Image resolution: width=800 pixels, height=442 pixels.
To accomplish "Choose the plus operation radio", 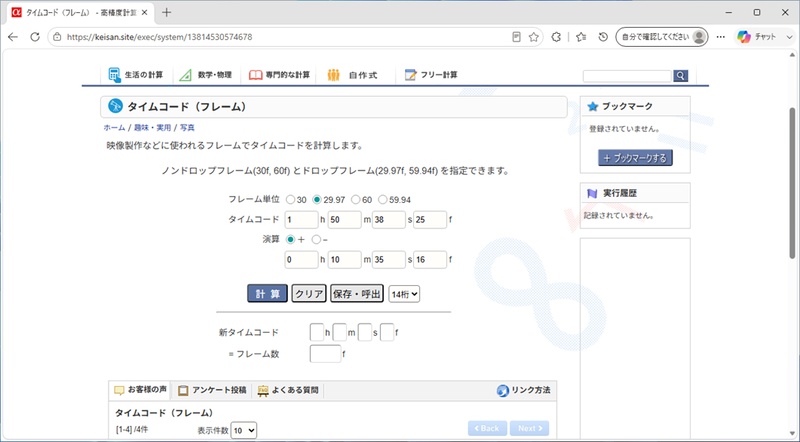I will 290,239.
